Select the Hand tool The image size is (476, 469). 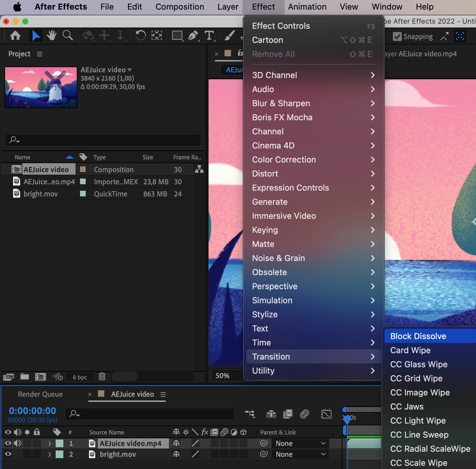pos(51,36)
